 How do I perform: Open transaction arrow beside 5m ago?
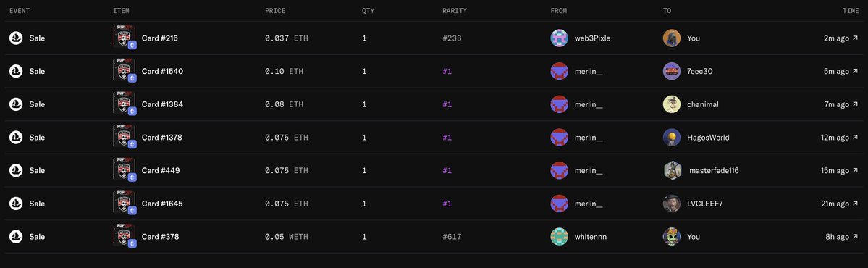click(855, 72)
